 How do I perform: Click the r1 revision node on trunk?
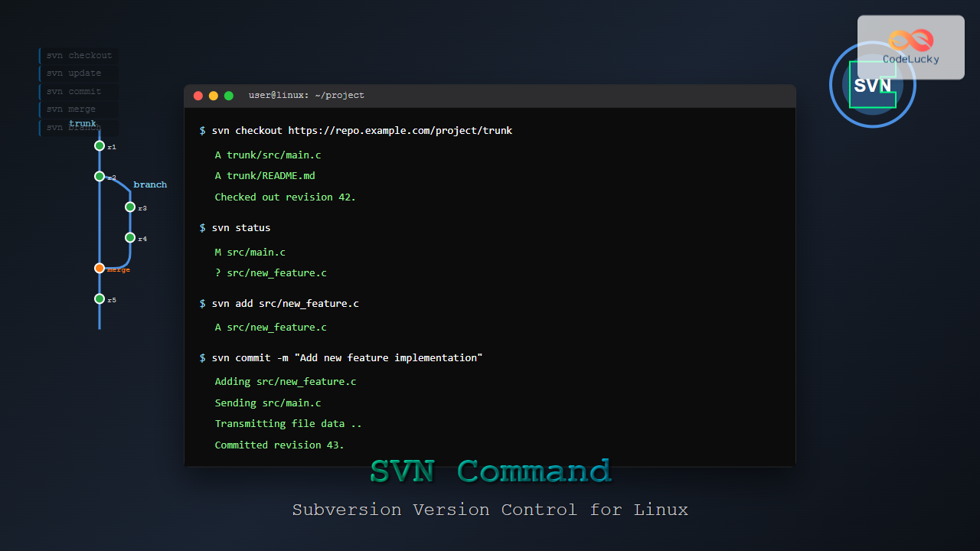(100, 146)
